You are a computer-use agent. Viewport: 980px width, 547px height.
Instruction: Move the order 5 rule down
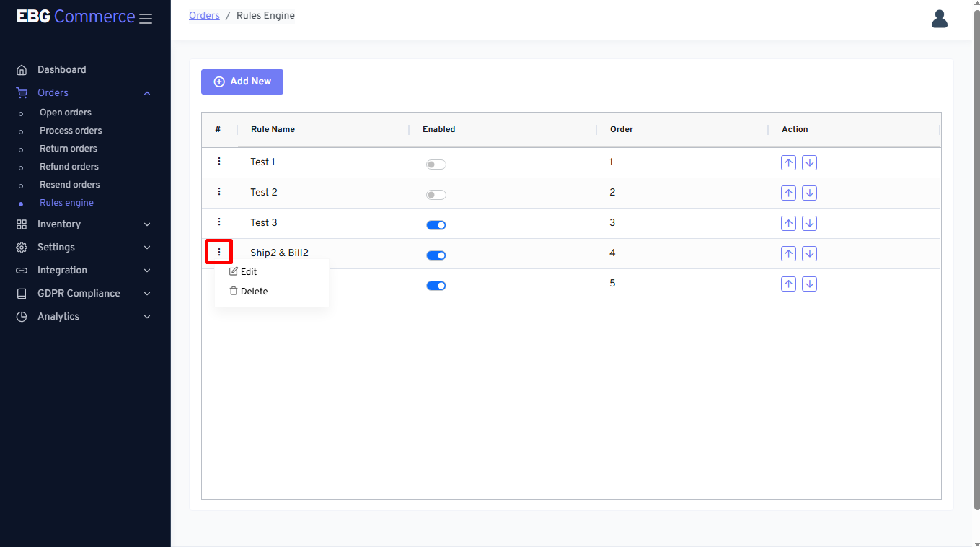809,284
